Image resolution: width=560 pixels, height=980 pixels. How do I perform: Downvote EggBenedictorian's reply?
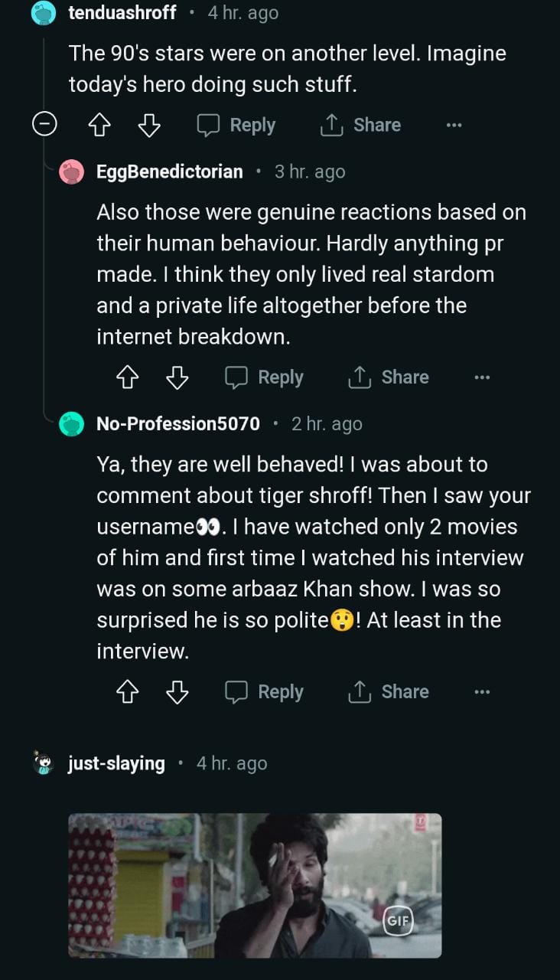pyautogui.click(x=177, y=377)
